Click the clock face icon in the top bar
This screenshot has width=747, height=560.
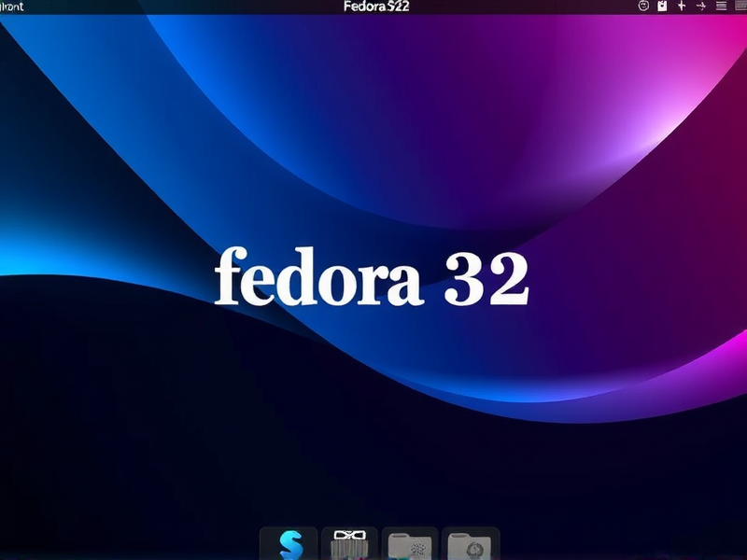[643, 6]
